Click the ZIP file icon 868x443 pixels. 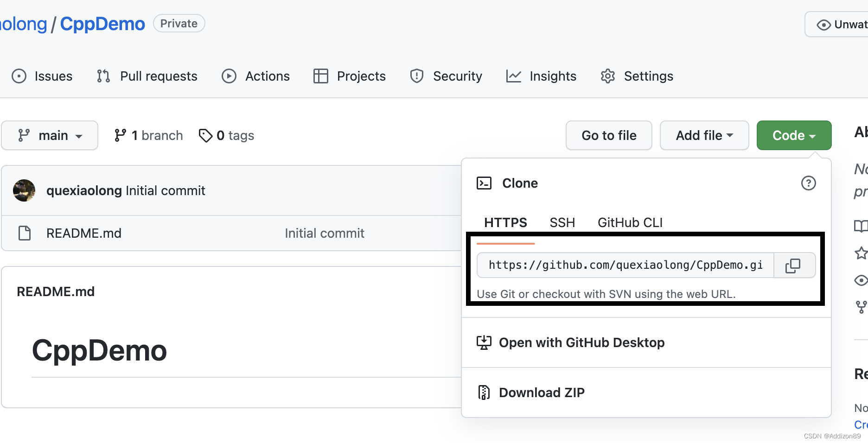[484, 392]
